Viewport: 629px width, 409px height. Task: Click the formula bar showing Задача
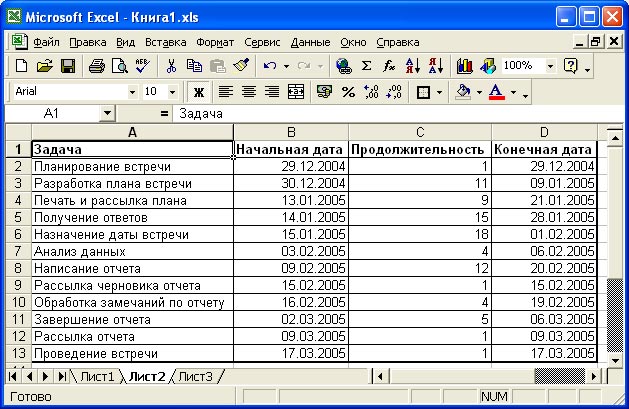coord(397,113)
